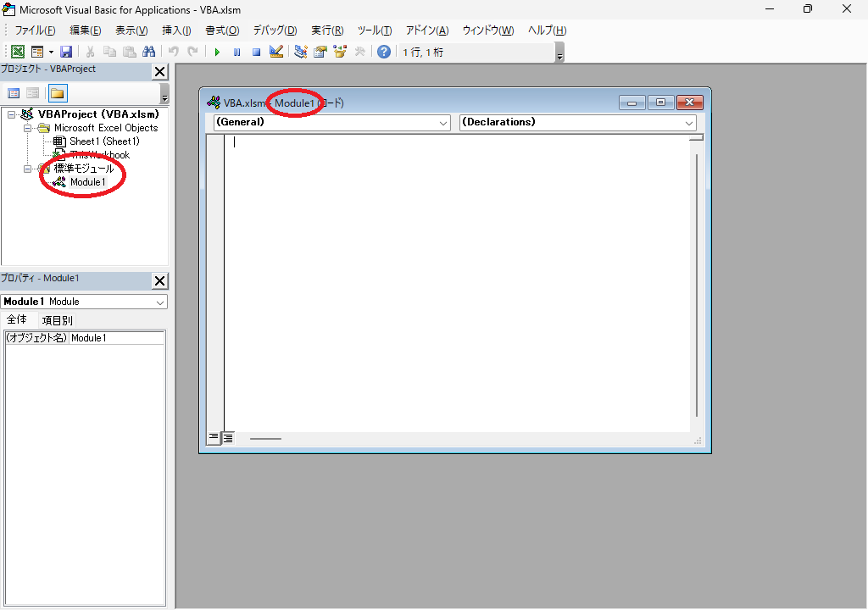
Task: Save the VBA project with the disk icon
Action: click(x=66, y=52)
